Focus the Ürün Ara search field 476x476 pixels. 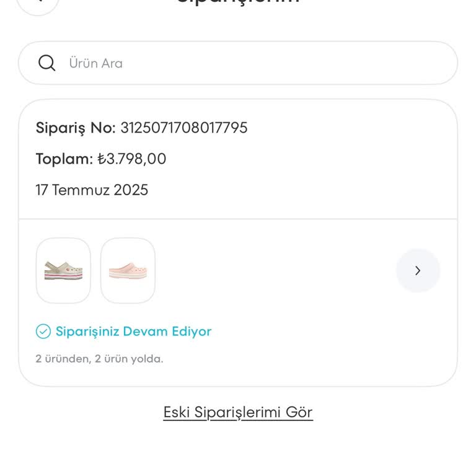pyautogui.click(x=248, y=63)
